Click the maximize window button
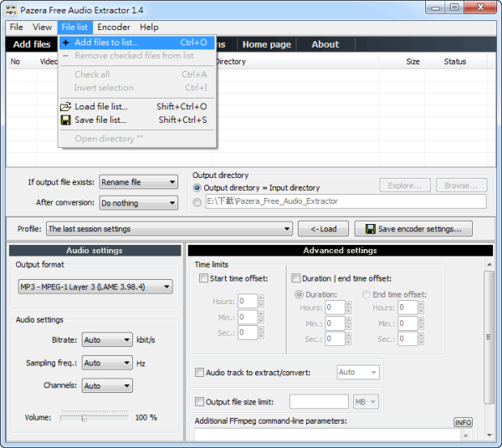 click(x=454, y=8)
